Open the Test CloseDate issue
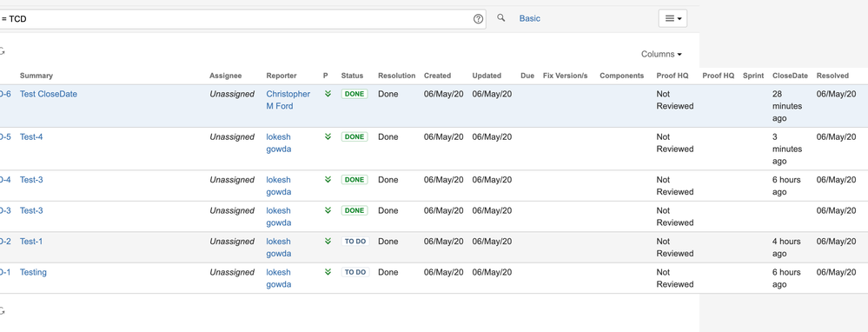 [x=48, y=94]
